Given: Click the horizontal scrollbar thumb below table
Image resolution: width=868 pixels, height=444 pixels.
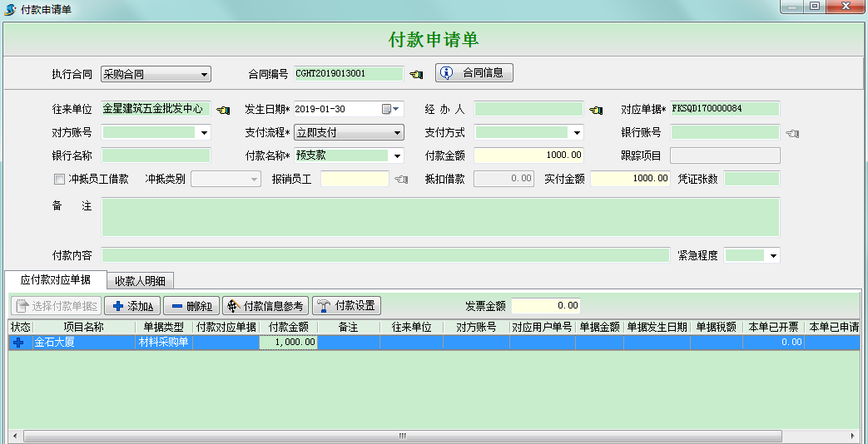Looking at the screenshot, I should 403,437.
